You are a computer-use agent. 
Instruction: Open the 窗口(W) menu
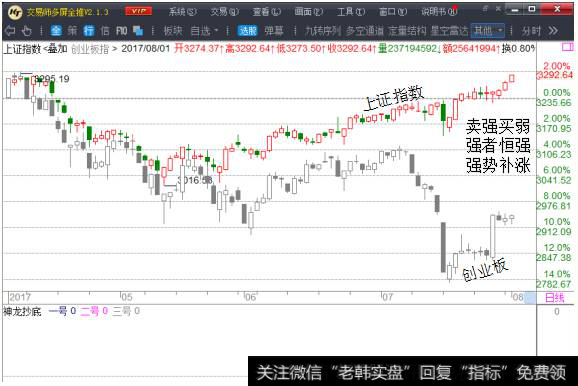[393, 12]
